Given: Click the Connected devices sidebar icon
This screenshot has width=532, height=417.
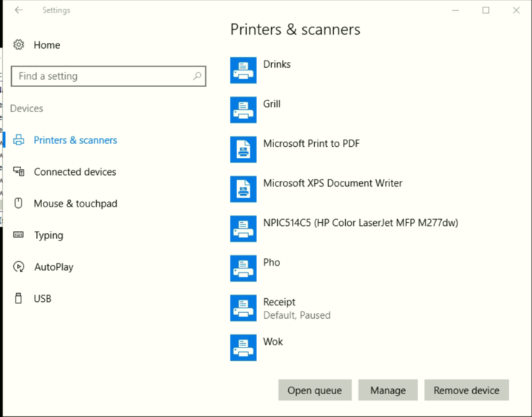Looking at the screenshot, I should pos(18,171).
